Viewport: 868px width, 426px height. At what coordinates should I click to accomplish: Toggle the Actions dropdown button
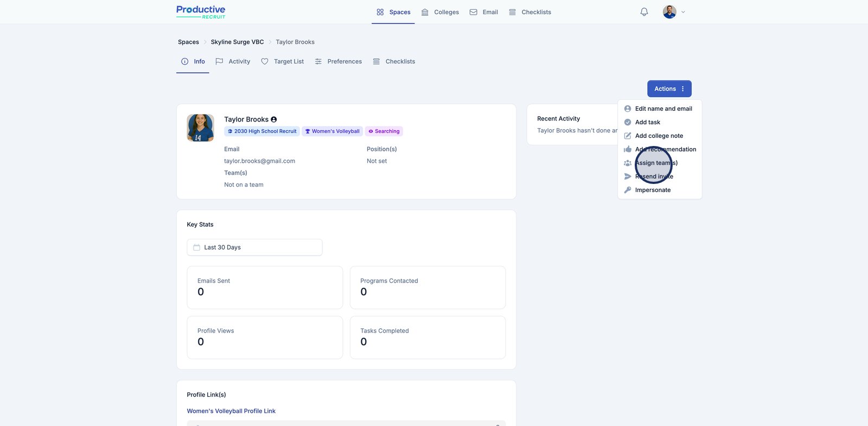[x=669, y=89]
